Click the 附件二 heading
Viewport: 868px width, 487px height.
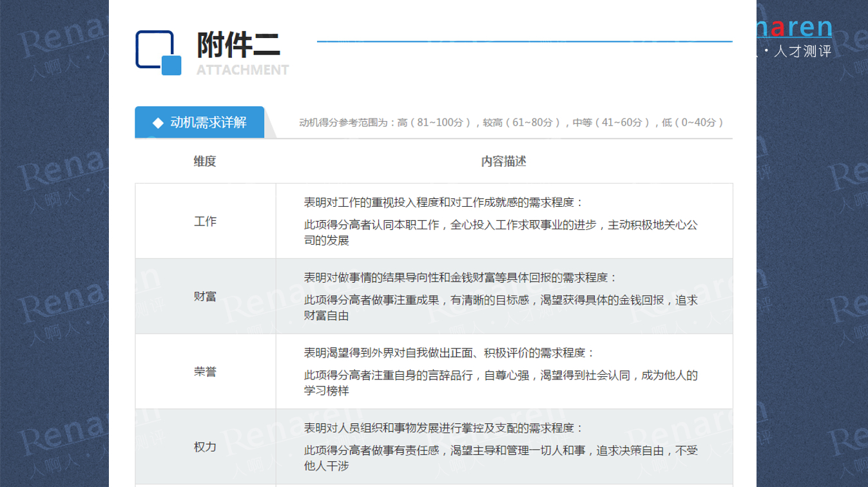point(238,44)
